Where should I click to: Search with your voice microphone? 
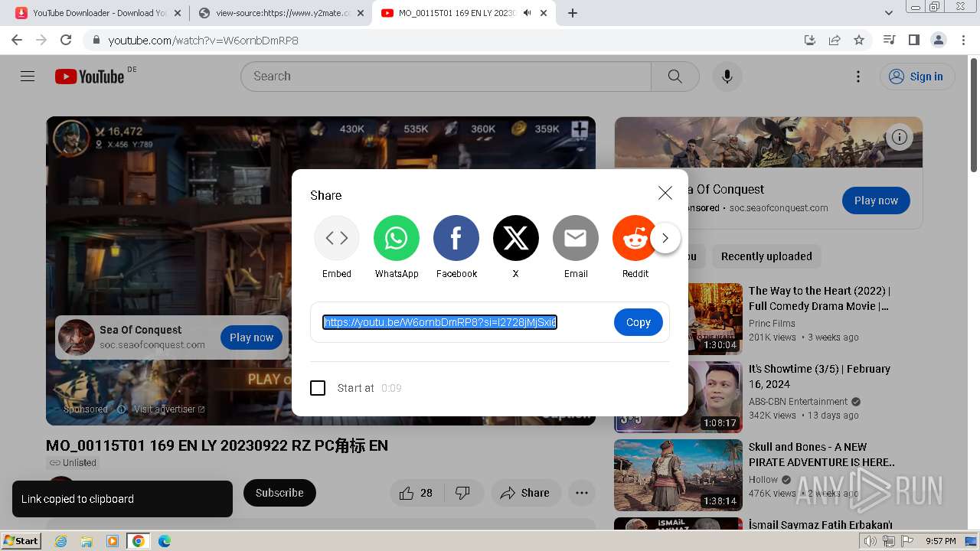(727, 77)
